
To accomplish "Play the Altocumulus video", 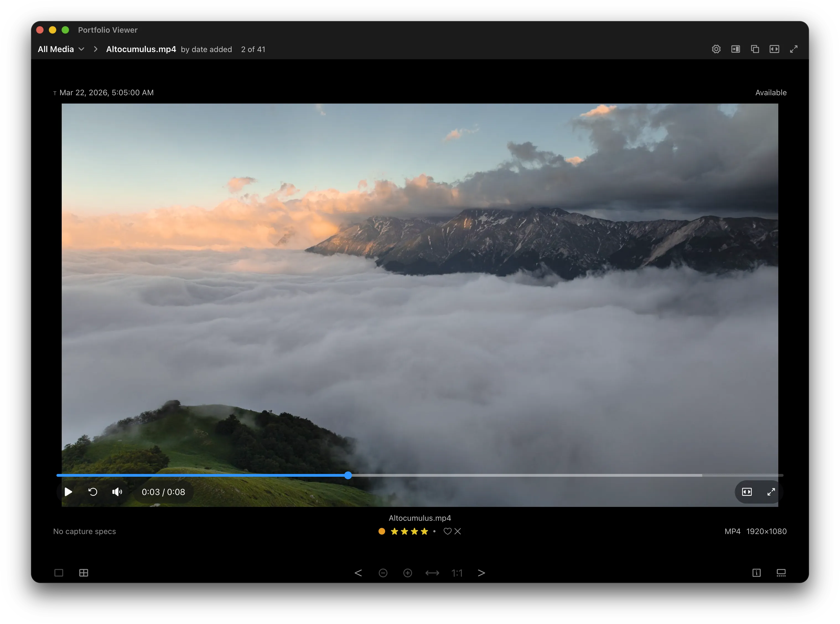I will (x=68, y=492).
